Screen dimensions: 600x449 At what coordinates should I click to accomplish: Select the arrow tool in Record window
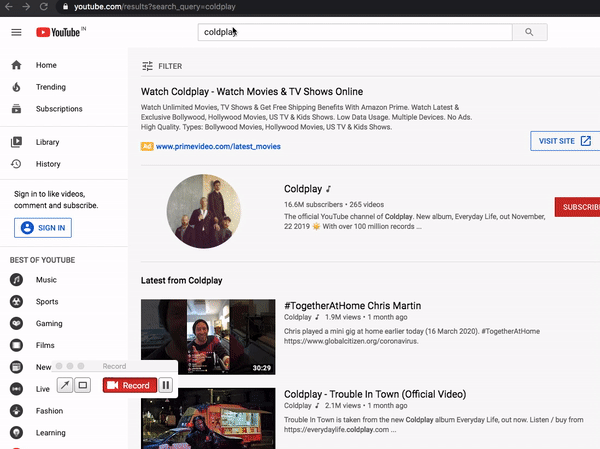(65, 385)
